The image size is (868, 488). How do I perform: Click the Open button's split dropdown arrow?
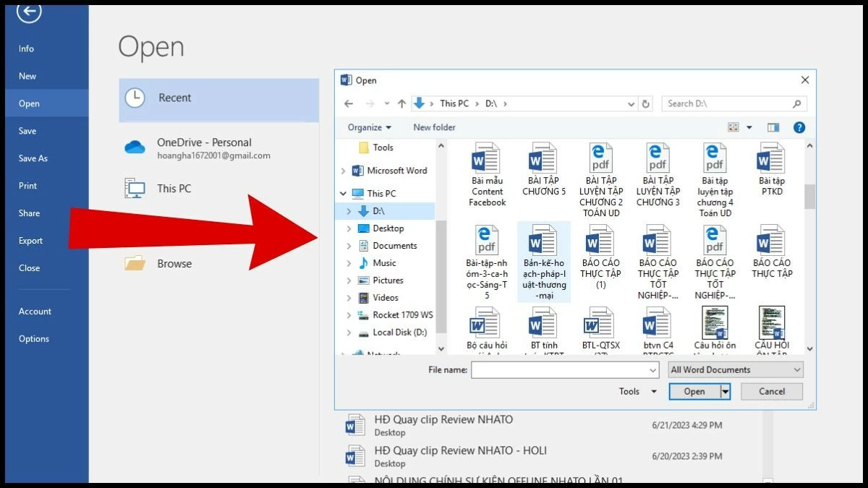[x=726, y=392]
